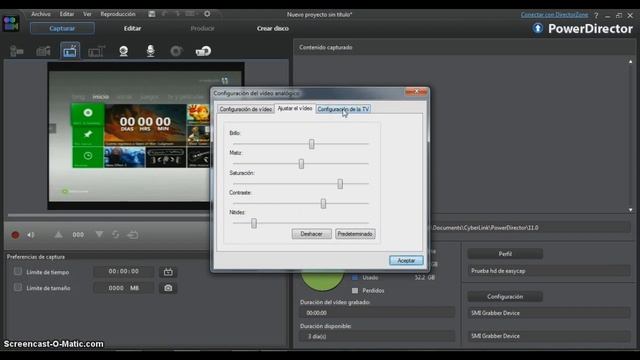This screenshot has height=360, width=640.
Task: Toggle the preview volume speaker icon
Action: tap(31, 235)
